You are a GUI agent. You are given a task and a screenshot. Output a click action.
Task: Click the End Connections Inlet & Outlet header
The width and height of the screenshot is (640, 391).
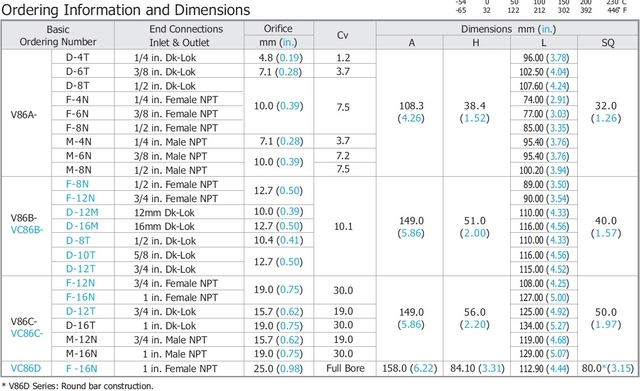click(x=180, y=36)
